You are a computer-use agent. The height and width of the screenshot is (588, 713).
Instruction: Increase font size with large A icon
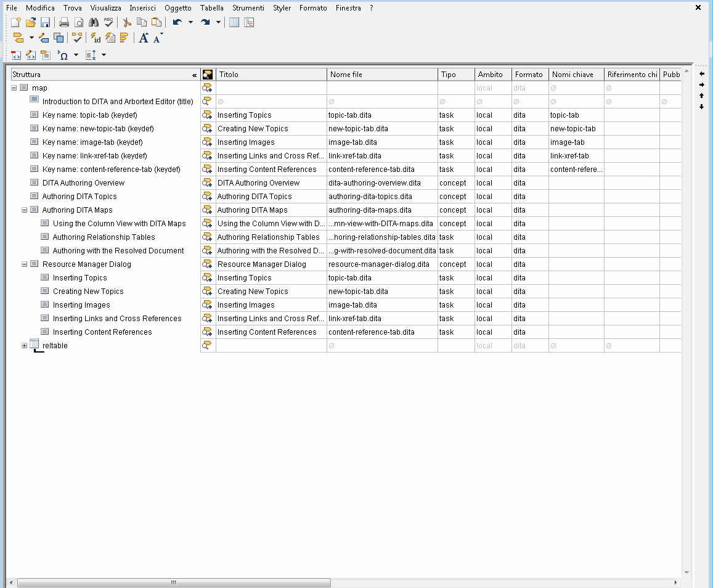pos(144,38)
